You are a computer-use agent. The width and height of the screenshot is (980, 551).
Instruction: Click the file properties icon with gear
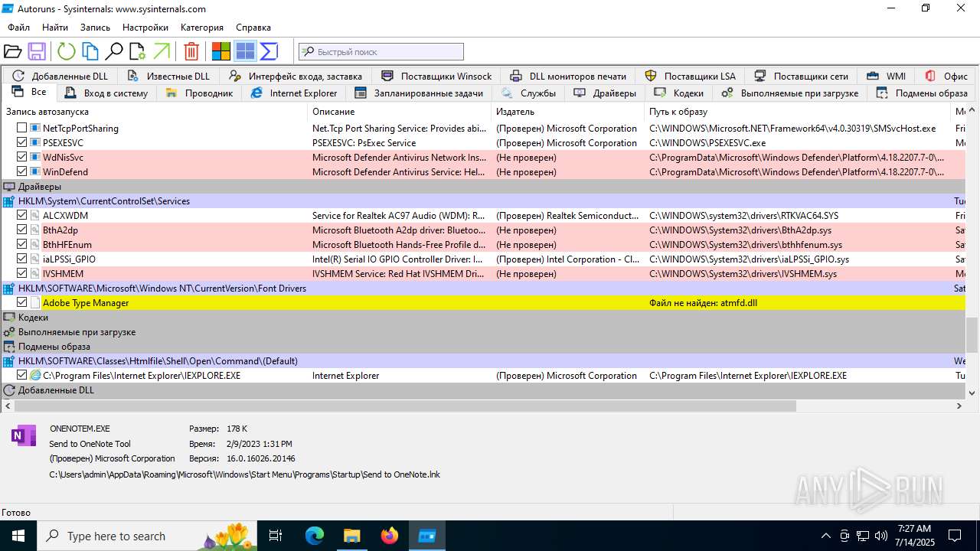click(138, 51)
